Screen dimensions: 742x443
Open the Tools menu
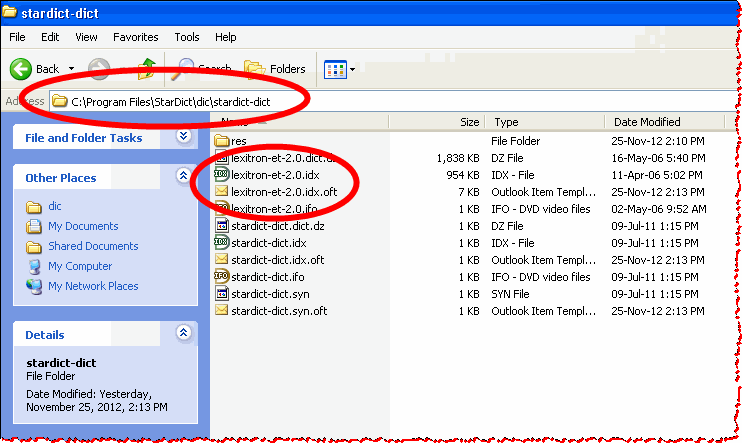187,37
